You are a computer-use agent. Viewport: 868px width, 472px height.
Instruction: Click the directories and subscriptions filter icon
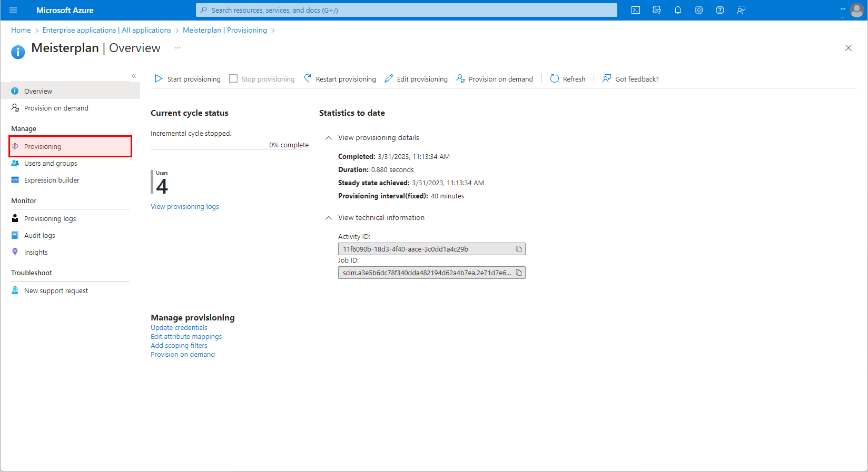click(x=657, y=10)
